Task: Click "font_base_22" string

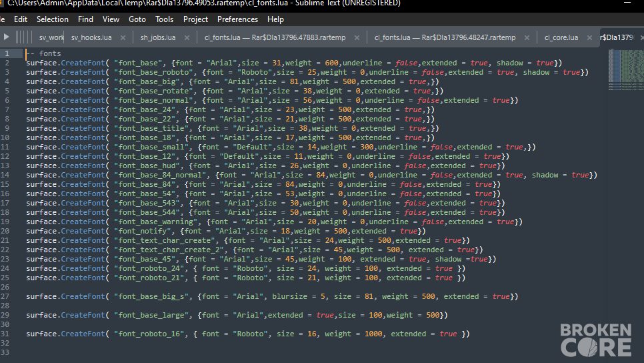Action: [x=145, y=119]
